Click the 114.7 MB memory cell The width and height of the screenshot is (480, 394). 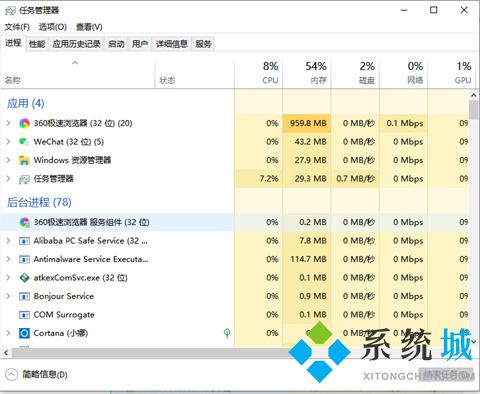coord(307,259)
